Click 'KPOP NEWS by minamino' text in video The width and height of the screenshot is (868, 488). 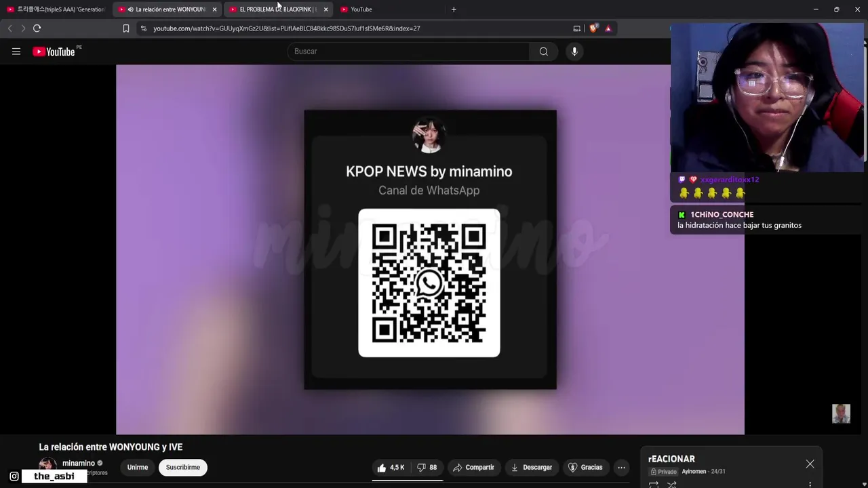[429, 171]
